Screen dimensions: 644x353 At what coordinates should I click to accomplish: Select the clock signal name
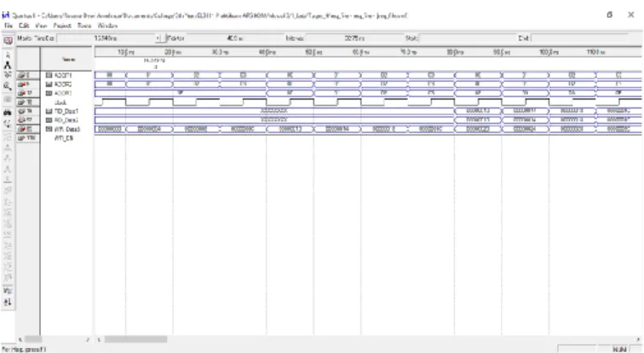60,102
